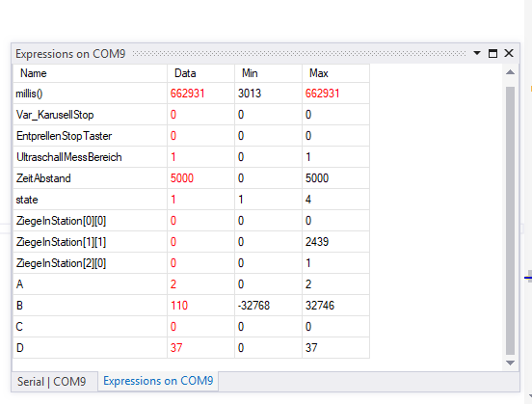
Task: Click the vertical scrollbar thumb
Action: 510,221
